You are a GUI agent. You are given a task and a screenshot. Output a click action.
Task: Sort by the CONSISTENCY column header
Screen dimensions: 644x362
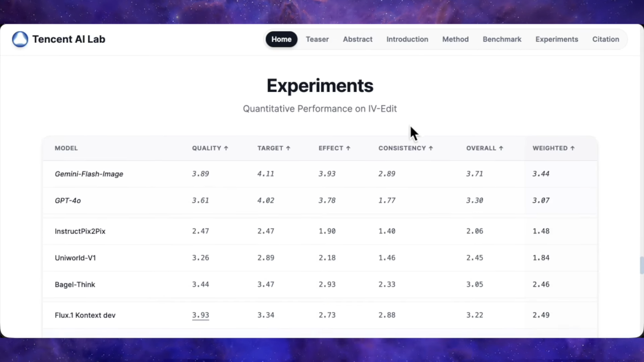pyautogui.click(x=406, y=148)
